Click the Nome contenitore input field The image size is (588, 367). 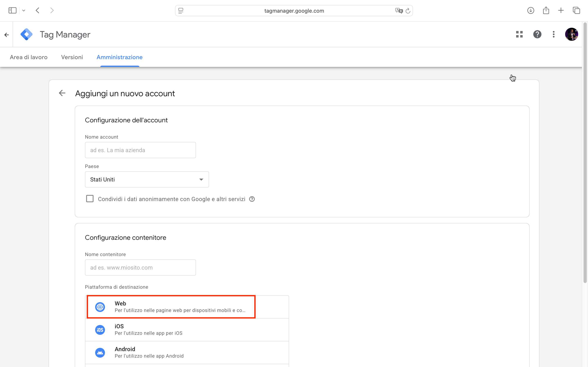click(x=140, y=268)
